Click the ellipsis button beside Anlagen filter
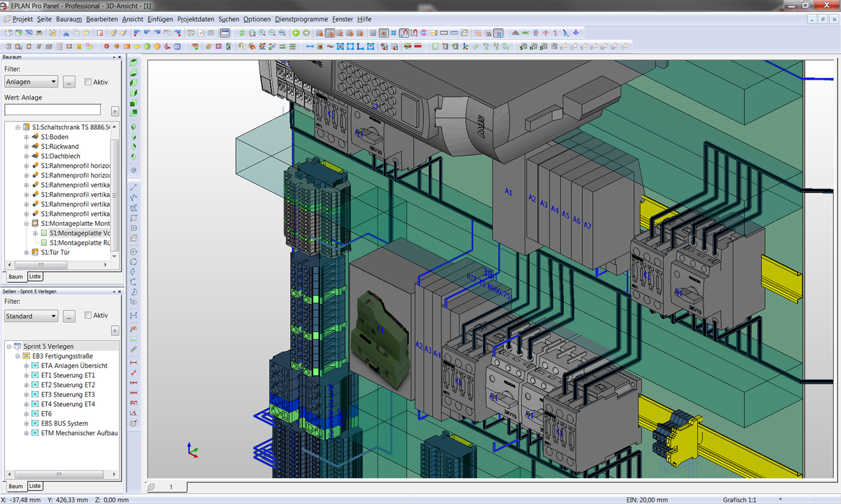 (x=69, y=82)
